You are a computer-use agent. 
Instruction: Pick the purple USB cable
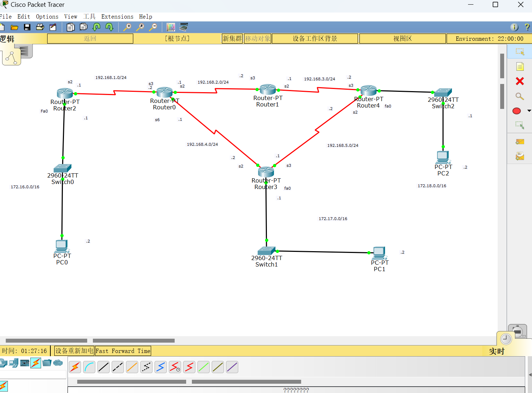coord(232,367)
